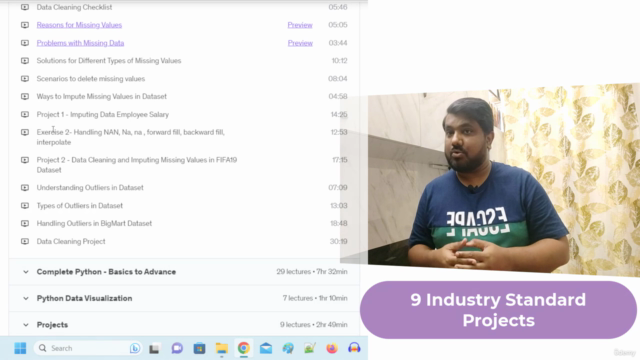Click video icon beside Reasons for Missing Values

(x=25, y=25)
